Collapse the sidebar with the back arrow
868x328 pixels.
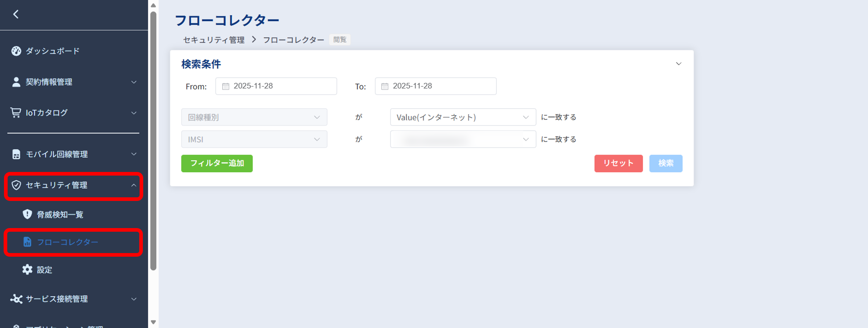pyautogui.click(x=16, y=14)
